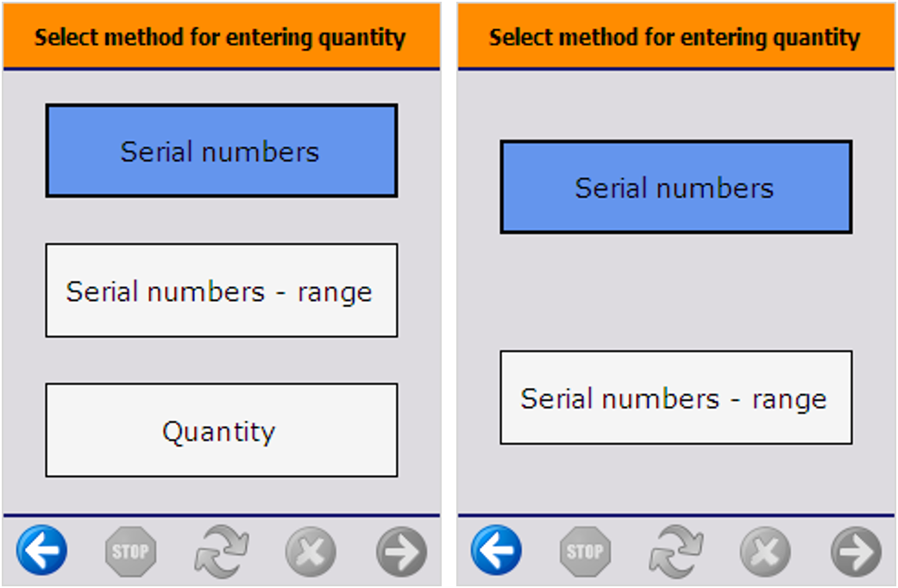Click the gray X cancel icon in right panel
This screenshot has width=898, height=588.
click(765, 550)
